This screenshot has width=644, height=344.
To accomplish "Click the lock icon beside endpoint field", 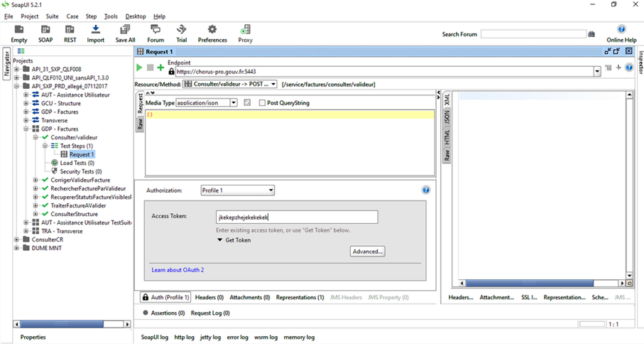I will click(x=171, y=71).
